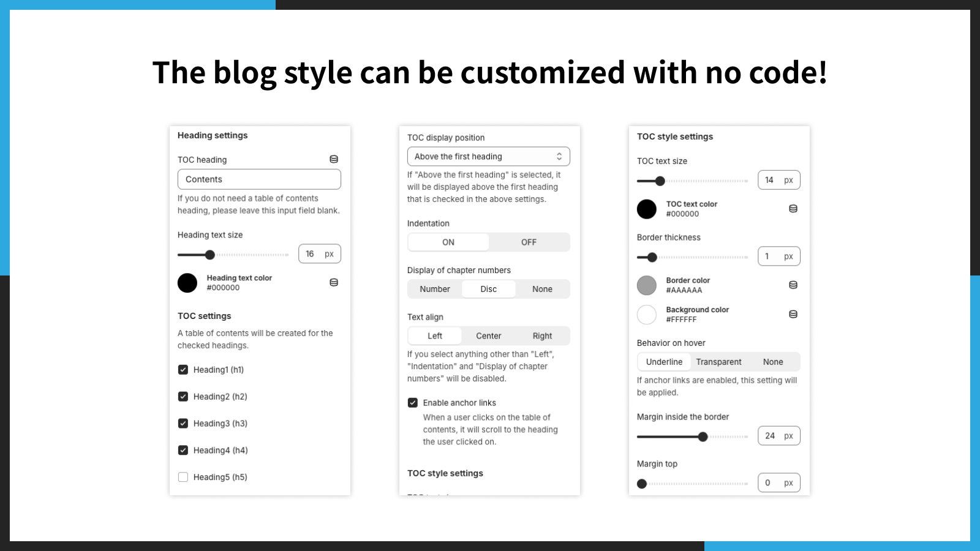
Task: Click database icon next to Heading text color
Action: 334,282
